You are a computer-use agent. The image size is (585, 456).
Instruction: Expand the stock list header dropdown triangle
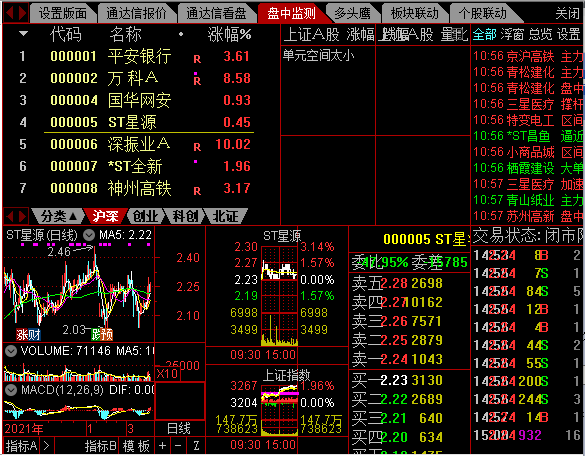tap(23, 34)
